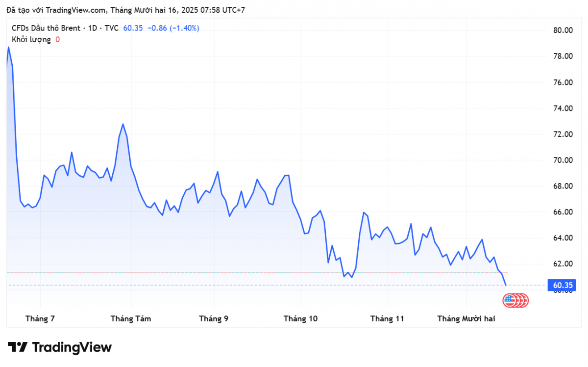Image resolution: width=588 pixels, height=367 pixels.
Task: Click the "Đã tạo với TradingView.com" header text
Action: [x=55, y=9]
